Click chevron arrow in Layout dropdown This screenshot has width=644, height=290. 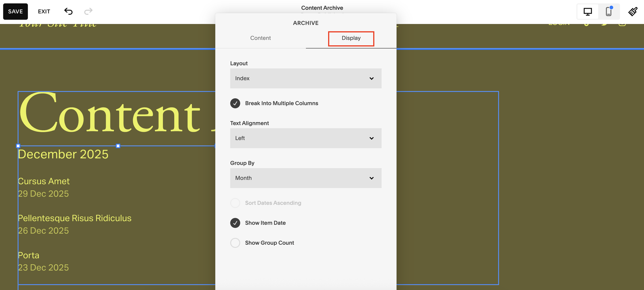point(371,79)
